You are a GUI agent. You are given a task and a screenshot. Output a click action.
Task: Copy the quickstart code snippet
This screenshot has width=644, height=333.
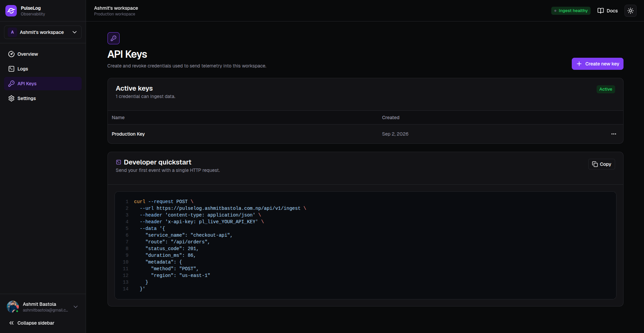click(x=602, y=164)
